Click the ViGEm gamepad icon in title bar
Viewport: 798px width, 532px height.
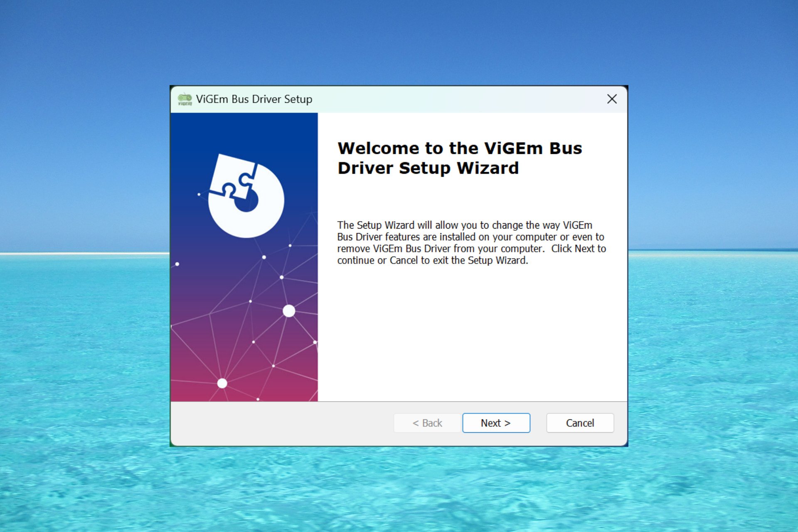tap(185, 99)
